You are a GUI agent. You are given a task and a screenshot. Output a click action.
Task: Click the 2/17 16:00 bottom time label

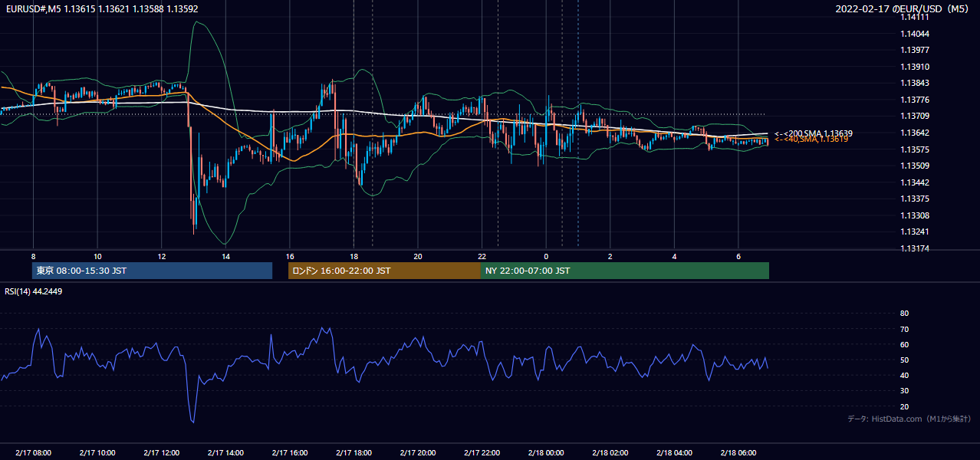[289, 453]
